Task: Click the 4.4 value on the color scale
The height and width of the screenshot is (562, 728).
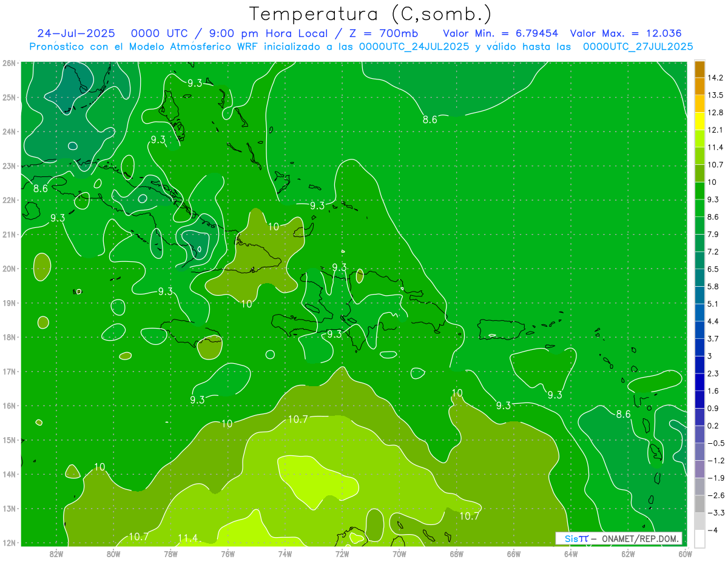Action: 712,321
